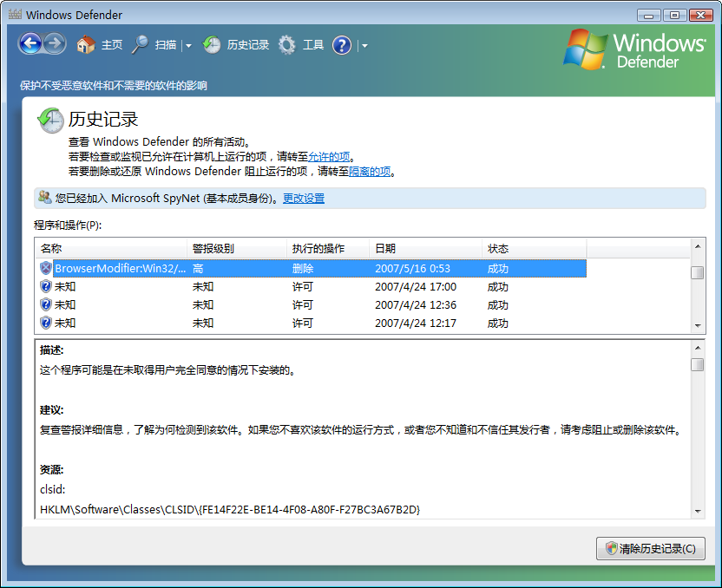Image resolution: width=722 pixels, height=588 pixels.
Task: Click the 资源: heading
Action: pos(51,470)
